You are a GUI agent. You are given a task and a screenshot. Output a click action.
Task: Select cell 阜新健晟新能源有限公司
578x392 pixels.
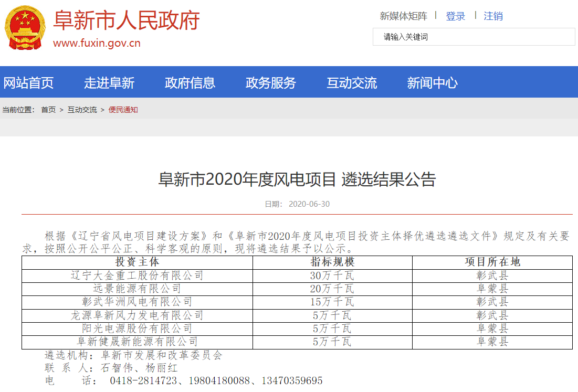tap(137, 342)
